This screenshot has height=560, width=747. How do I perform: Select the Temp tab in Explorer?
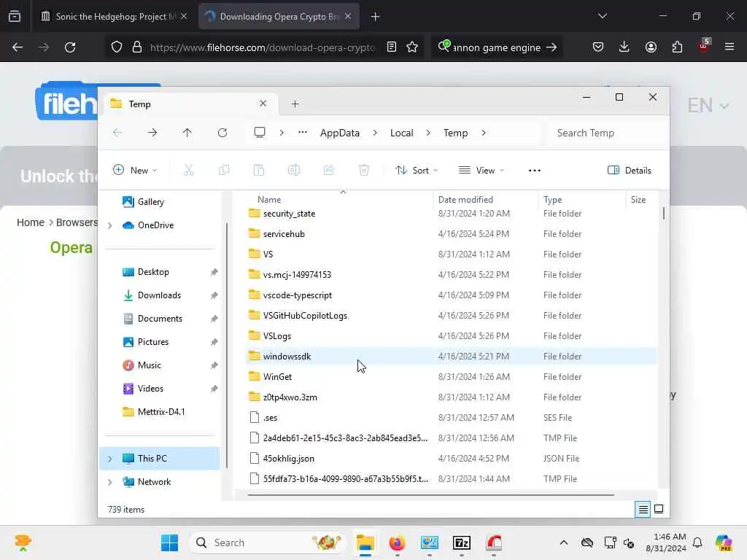[x=189, y=104]
